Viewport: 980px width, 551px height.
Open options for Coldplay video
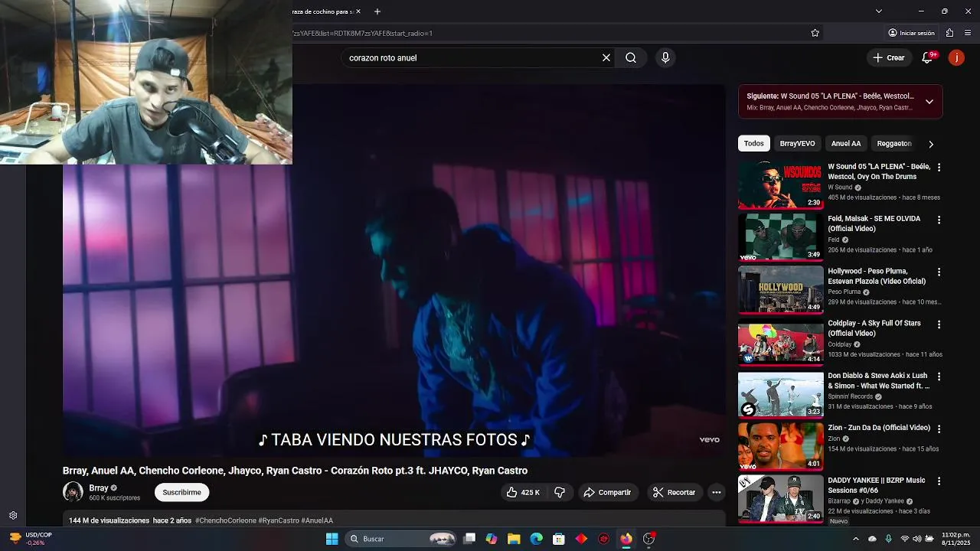[939, 324]
